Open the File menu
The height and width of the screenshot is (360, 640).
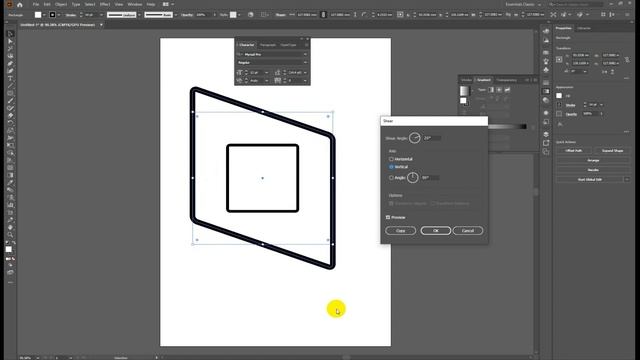coord(36,4)
